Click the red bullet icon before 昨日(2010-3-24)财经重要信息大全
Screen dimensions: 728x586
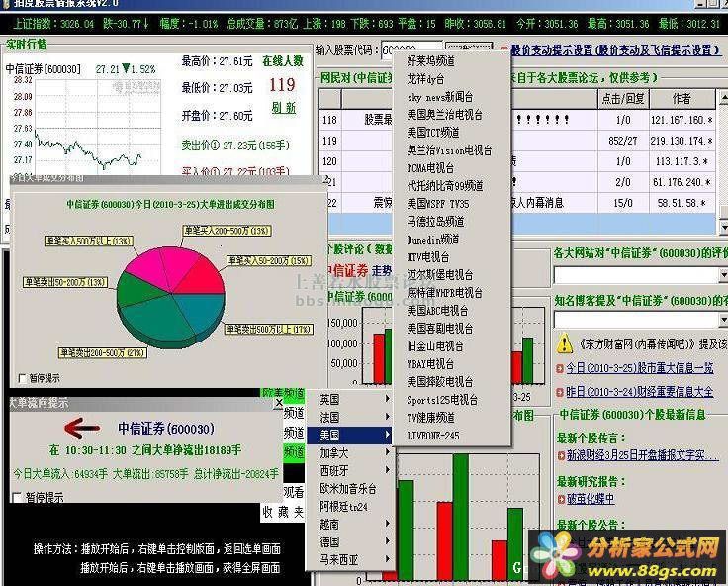click(560, 392)
